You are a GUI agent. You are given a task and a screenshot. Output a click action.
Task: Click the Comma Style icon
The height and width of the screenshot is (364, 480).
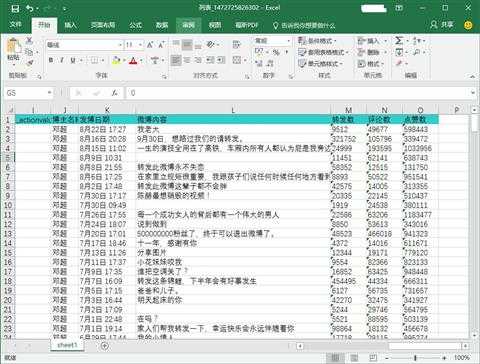click(286, 52)
